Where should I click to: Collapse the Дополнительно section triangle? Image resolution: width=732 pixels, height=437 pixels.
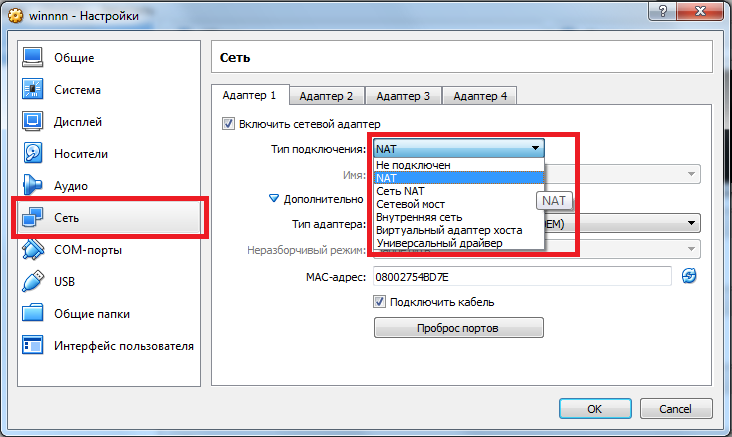click(274, 198)
